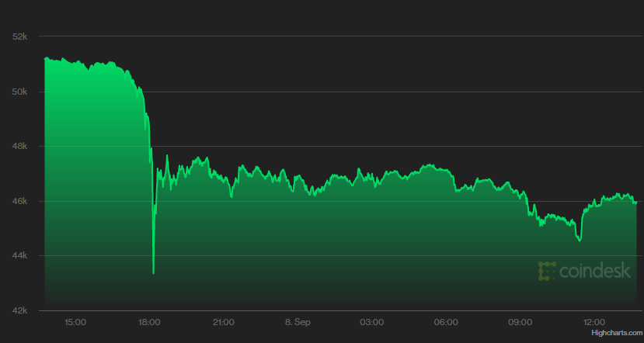Screen dimensions: 644x343
Task: Click the coindesk watermark text
Action: [595, 271]
